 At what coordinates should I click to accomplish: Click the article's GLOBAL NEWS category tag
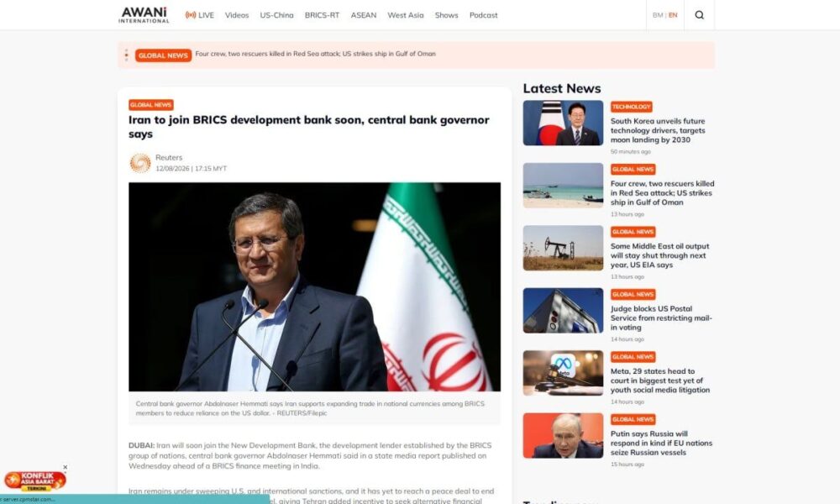click(151, 105)
